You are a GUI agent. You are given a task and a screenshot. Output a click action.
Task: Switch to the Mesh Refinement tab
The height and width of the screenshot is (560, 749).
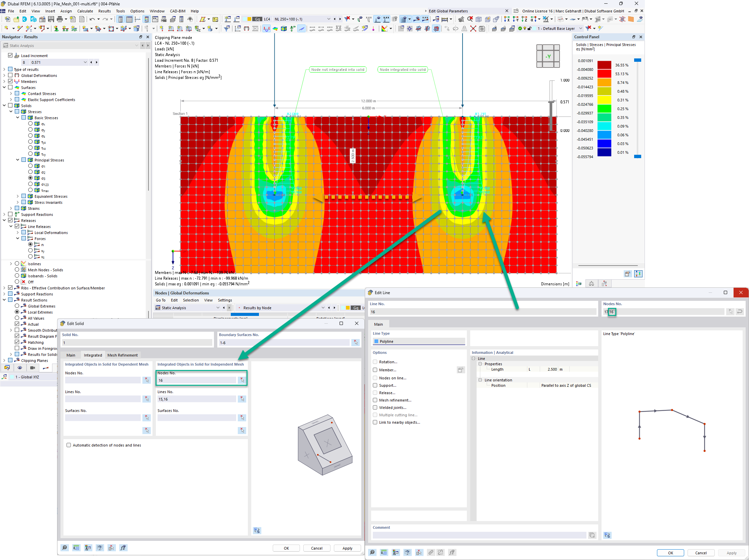[x=122, y=355]
